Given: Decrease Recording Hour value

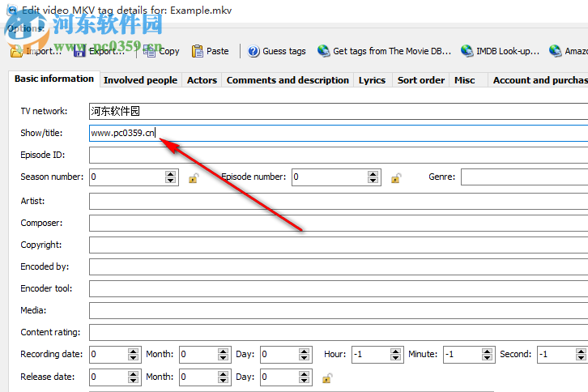Looking at the screenshot, I should coord(395,357).
